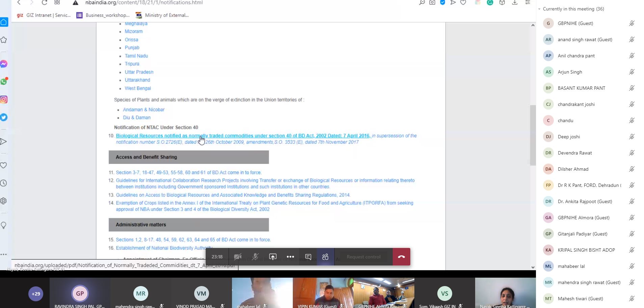Expand the +29 additional participants overflow
Image resolution: width=644 pixels, height=308 pixels.
36,293
